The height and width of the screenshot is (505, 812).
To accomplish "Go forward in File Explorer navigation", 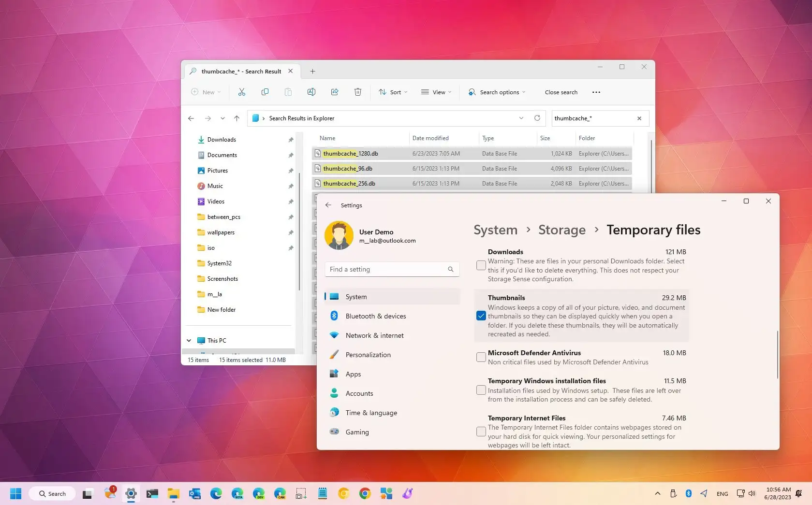I will pos(208,118).
